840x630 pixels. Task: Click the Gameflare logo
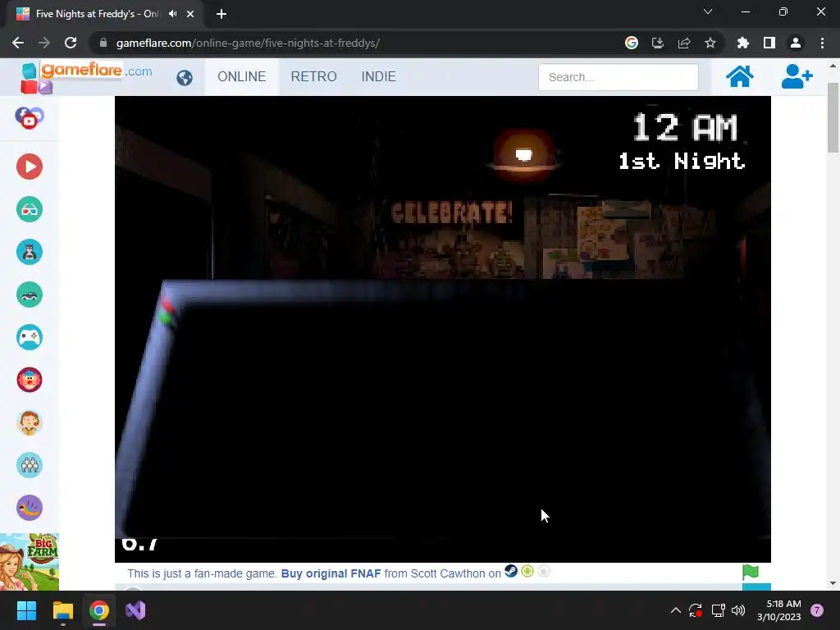(x=86, y=76)
